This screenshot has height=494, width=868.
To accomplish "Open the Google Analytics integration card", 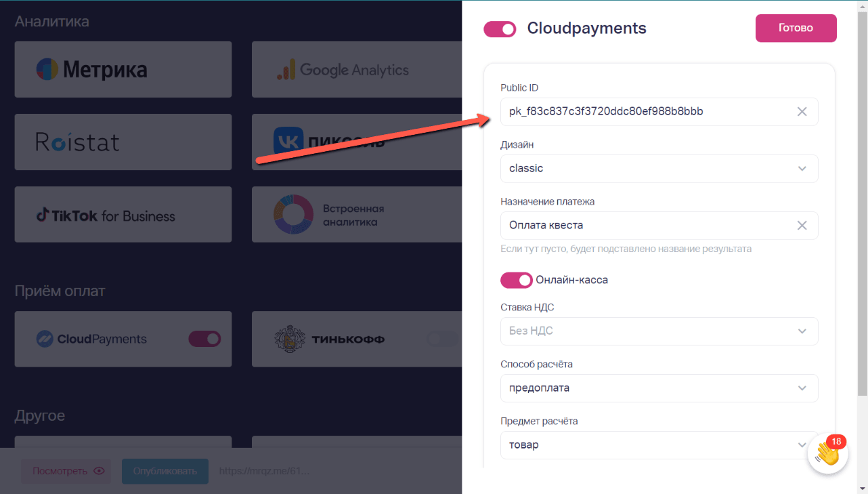I will 357,69.
